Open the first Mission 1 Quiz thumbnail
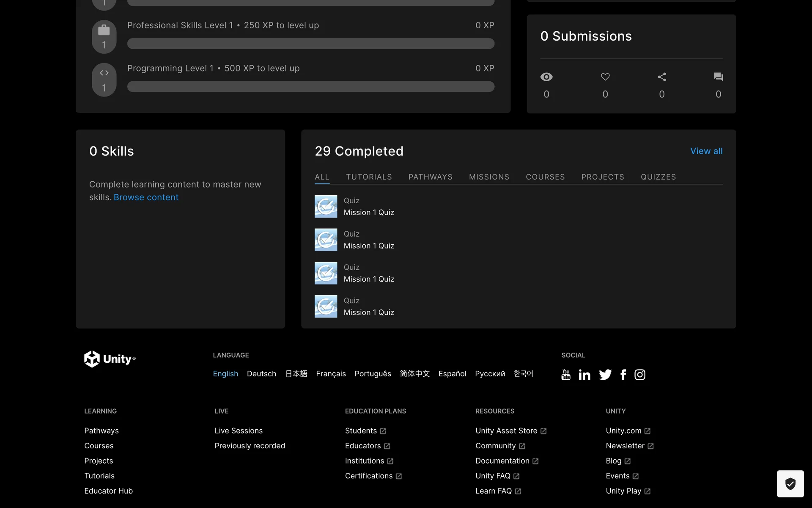 (326, 206)
